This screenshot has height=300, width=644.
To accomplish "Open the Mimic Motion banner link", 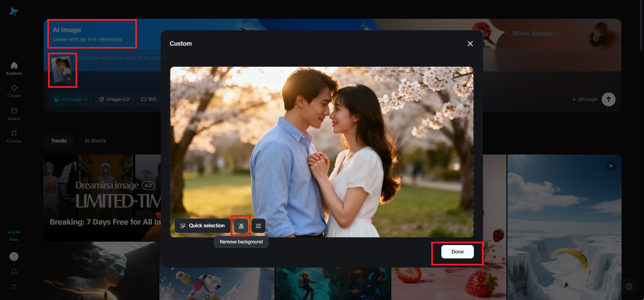I will (535, 34).
